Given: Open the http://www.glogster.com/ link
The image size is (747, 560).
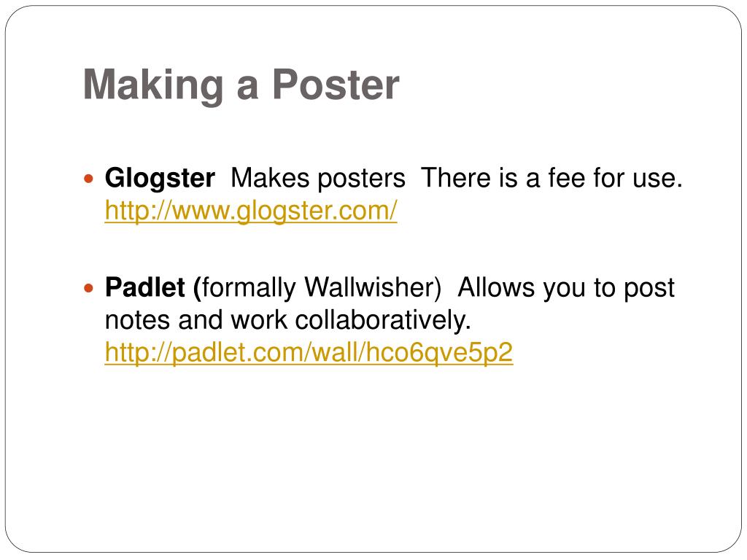Looking at the screenshot, I should point(251,211).
